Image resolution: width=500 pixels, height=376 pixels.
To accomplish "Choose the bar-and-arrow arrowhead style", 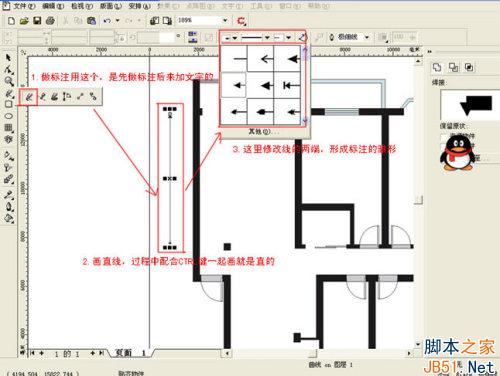I will coord(287,85).
